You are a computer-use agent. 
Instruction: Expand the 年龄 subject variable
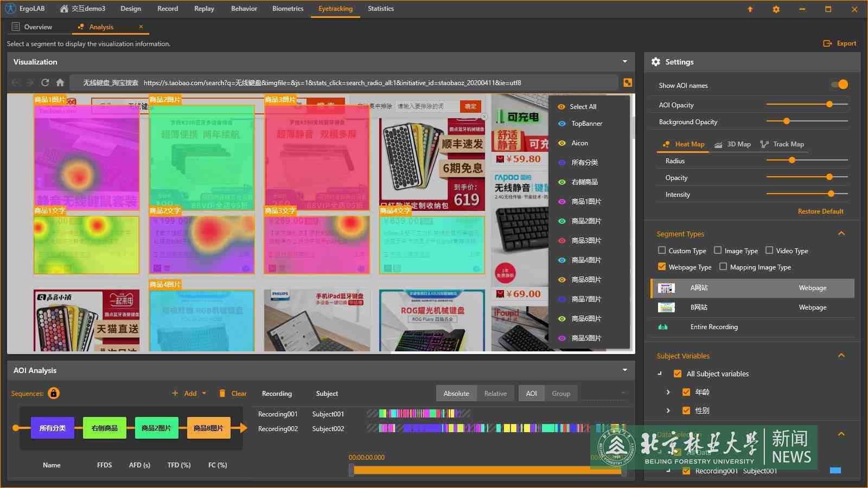[668, 392]
